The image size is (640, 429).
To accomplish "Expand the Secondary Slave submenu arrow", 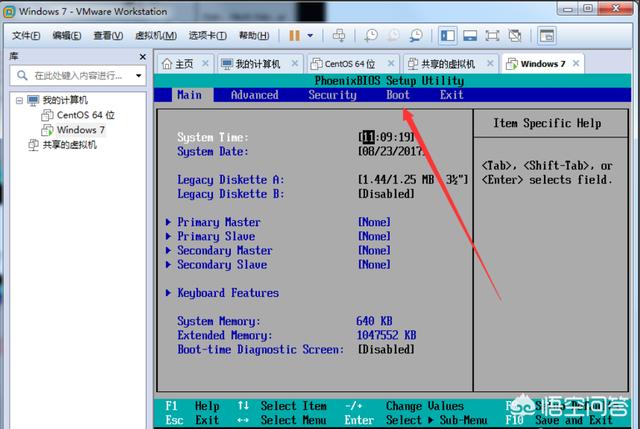I will 168,265.
